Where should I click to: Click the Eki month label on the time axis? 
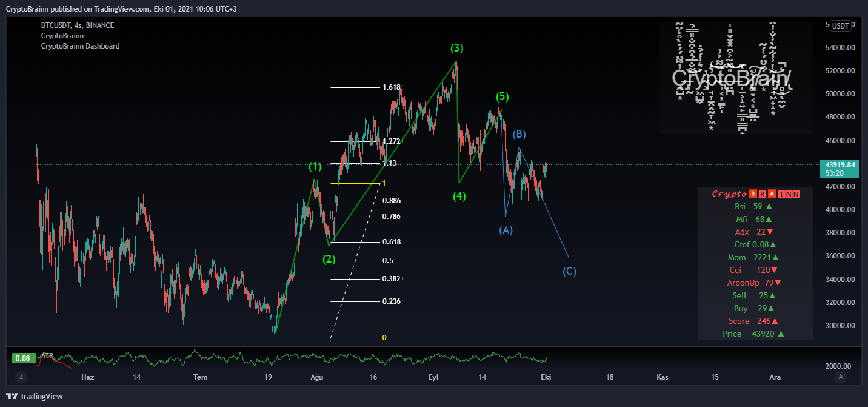click(546, 377)
